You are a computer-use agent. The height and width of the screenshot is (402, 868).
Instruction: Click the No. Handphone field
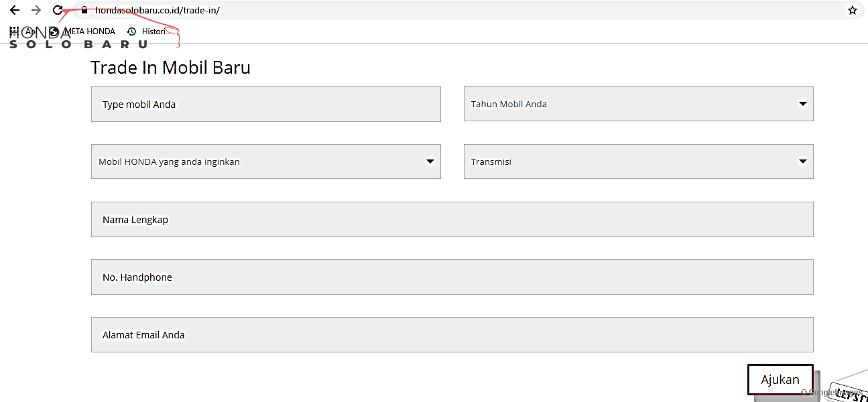point(452,277)
